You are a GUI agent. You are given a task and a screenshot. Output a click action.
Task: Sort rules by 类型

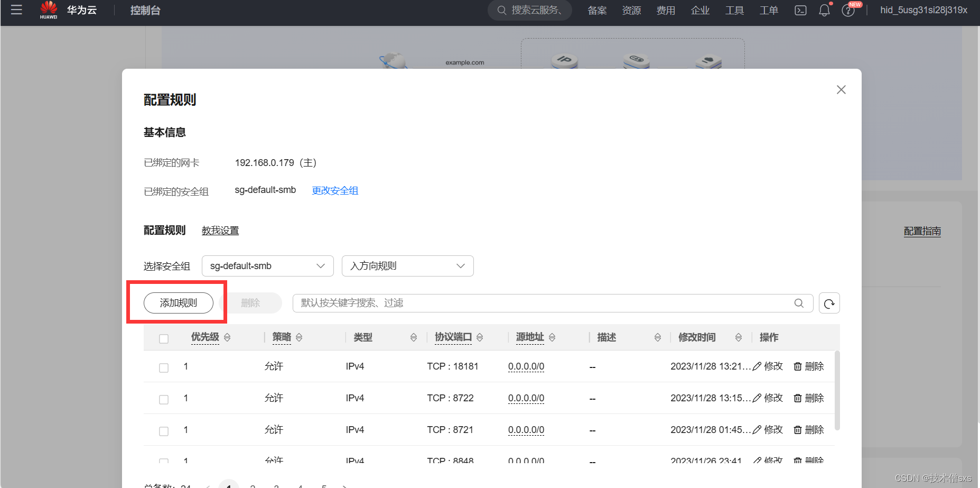[x=414, y=337]
